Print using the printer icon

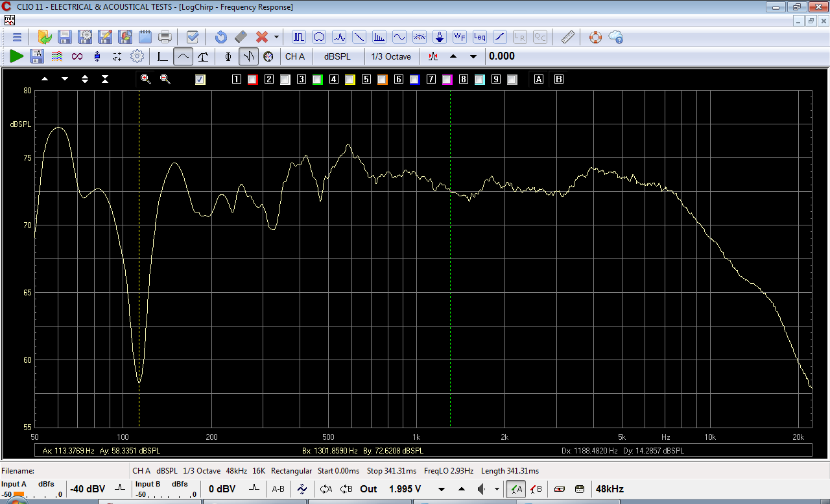[x=165, y=37]
